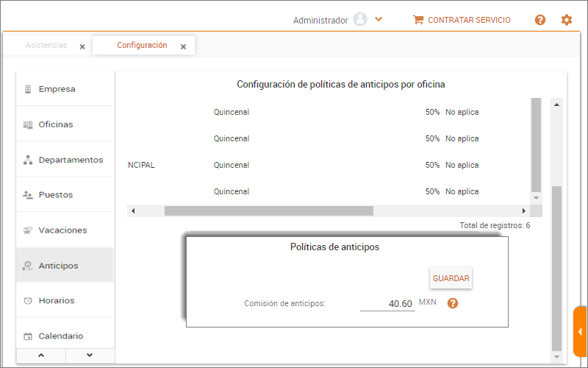Close the Configuración tab
Viewport: 588px width, 368px height.
(x=183, y=46)
